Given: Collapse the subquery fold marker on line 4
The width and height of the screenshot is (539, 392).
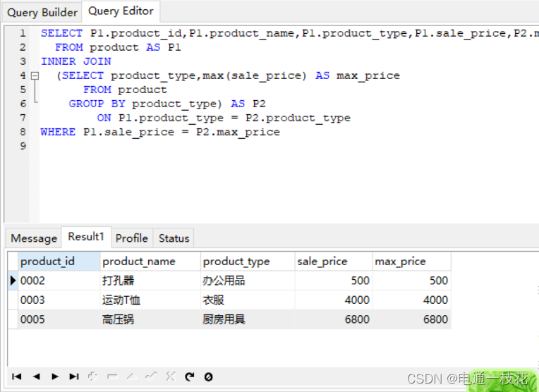Looking at the screenshot, I should 35,75.
